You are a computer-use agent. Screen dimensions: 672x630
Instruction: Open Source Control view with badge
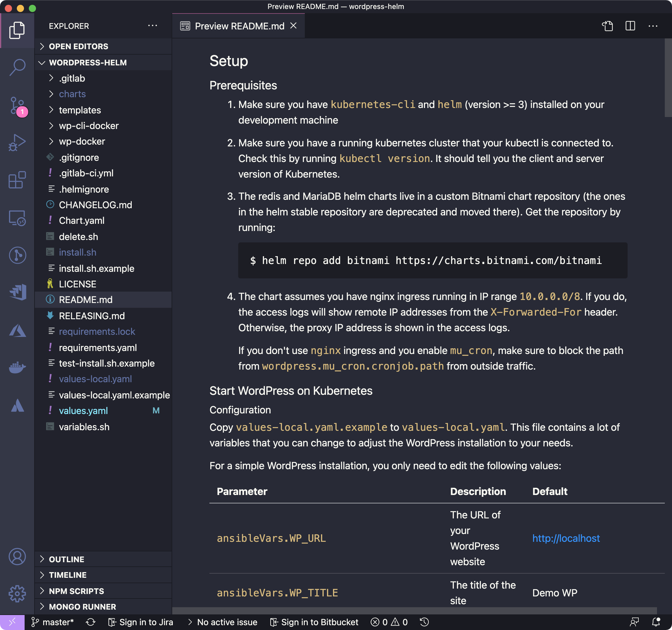18,106
